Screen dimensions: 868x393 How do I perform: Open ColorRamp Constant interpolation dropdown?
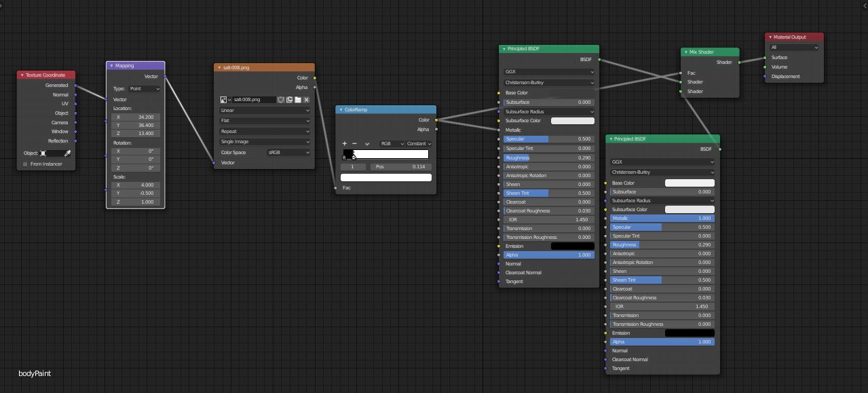(419, 144)
